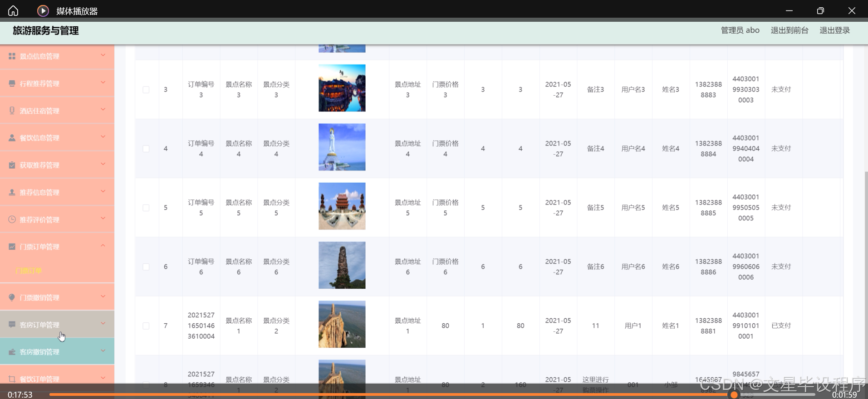
Task: Expand 客房订单管理 with its chevron
Action: tap(103, 324)
